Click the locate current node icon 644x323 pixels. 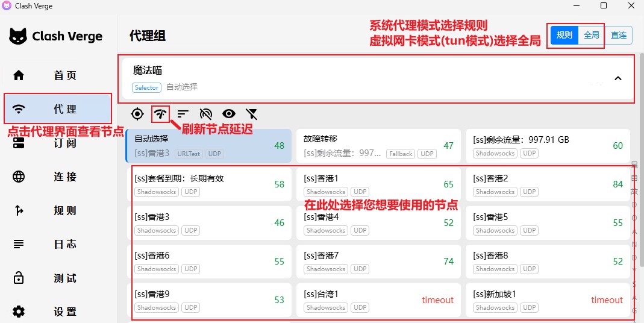(x=137, y=114)
